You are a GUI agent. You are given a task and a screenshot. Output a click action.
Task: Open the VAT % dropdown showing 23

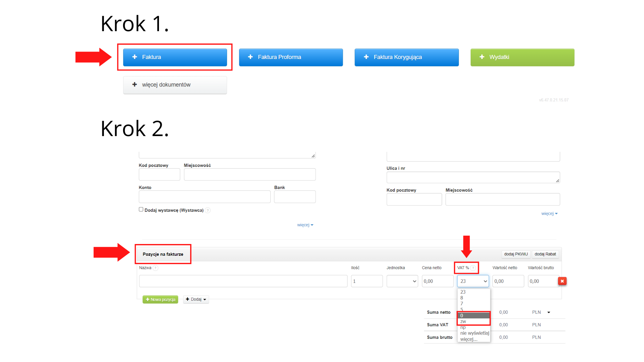[473, 281]
